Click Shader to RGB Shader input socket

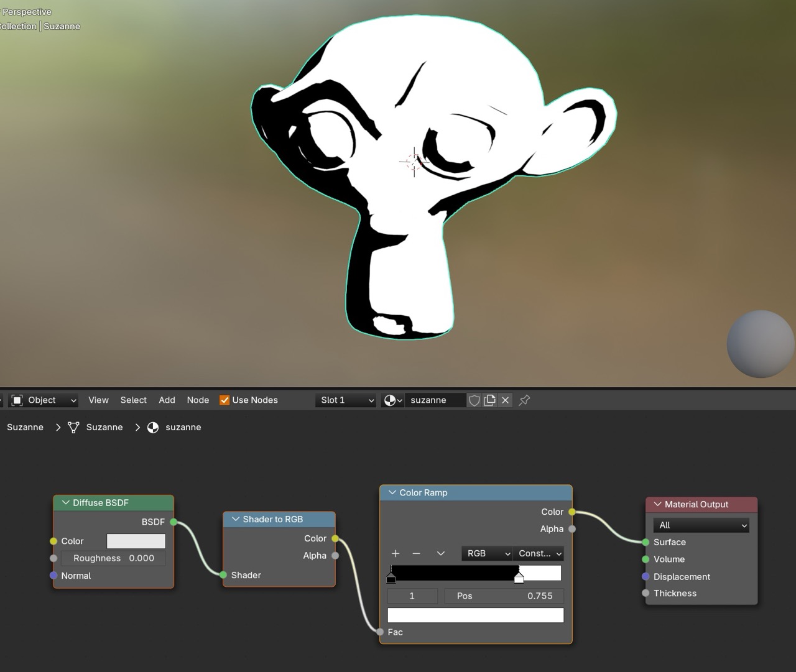point(223,575)
